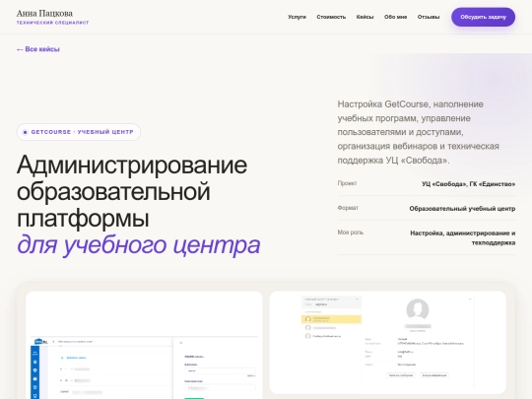Open the left GetCourse admin screenshot thumbnail
532x399 pixels.
(144, 345)
